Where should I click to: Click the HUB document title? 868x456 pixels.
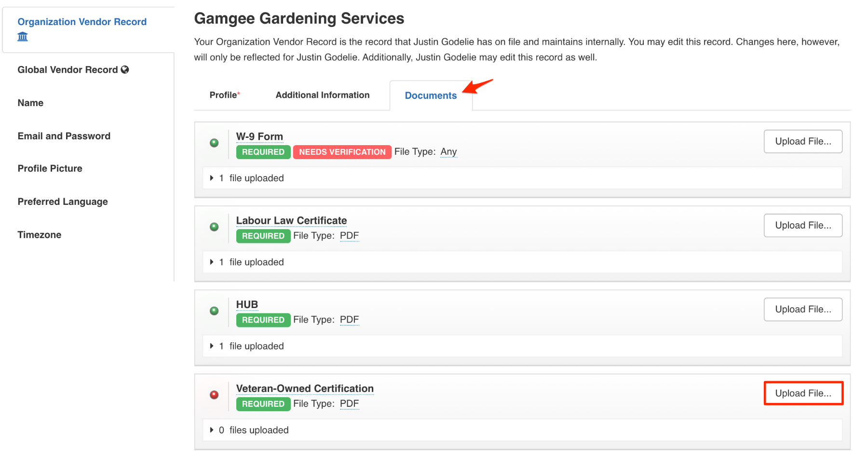pos(247,305)
